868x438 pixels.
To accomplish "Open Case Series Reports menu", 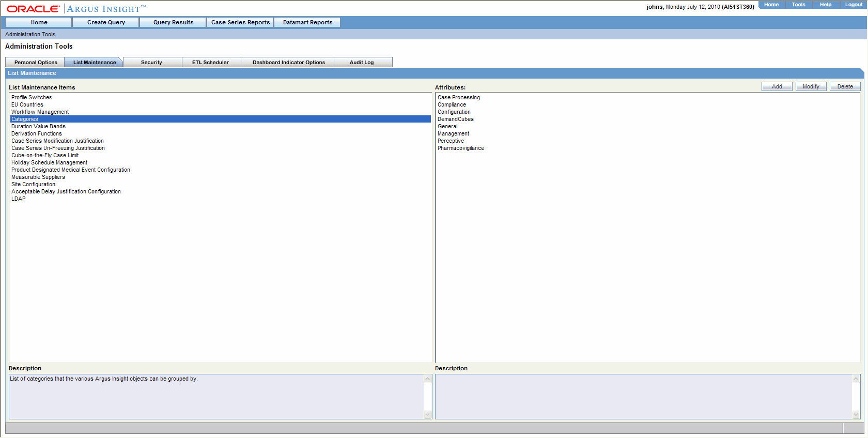I will point(240,22).
